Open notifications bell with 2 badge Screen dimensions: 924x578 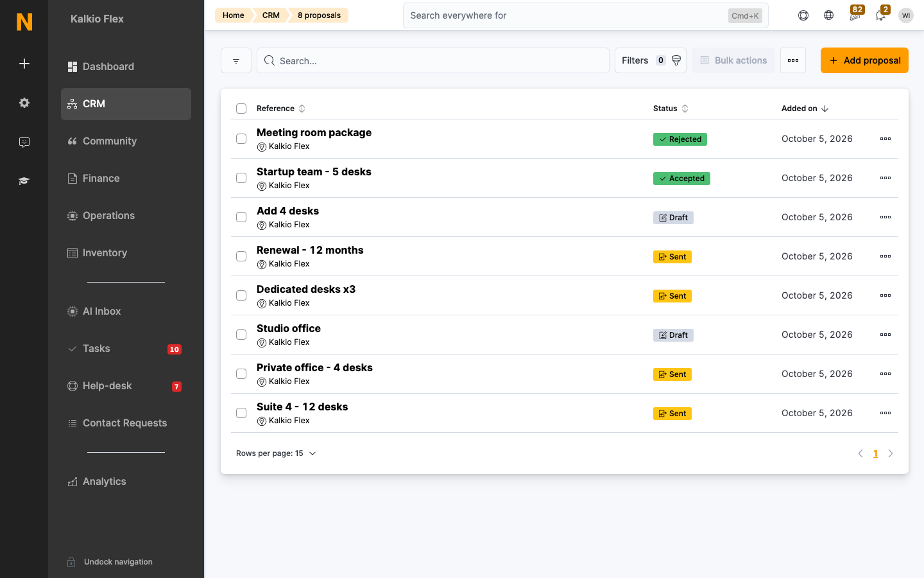(882, 14)
